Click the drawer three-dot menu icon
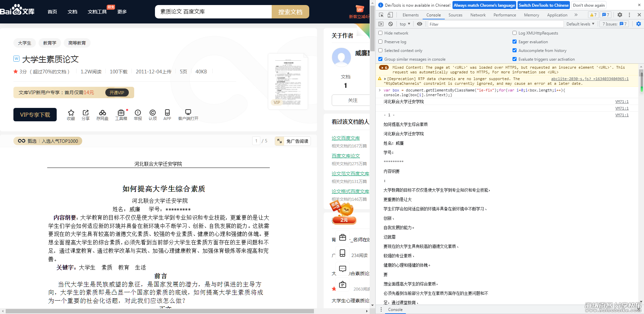The image size is (644, 314). click(x=381, y=310)
